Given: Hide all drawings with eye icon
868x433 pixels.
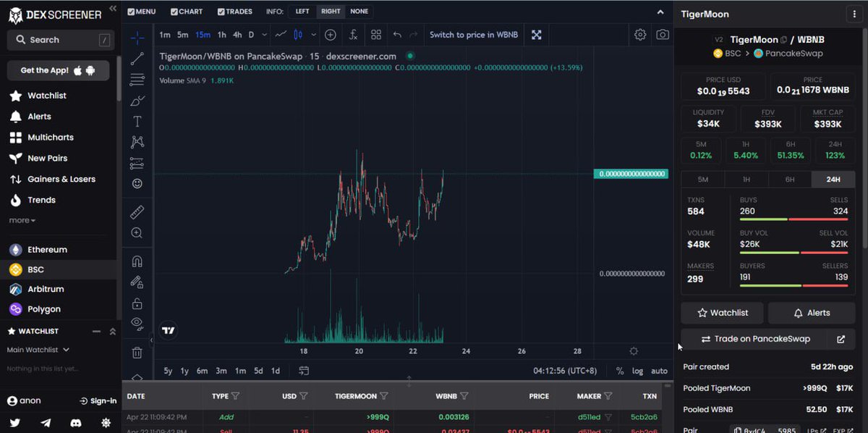Looking at the screenshot, I should (137, 324).
